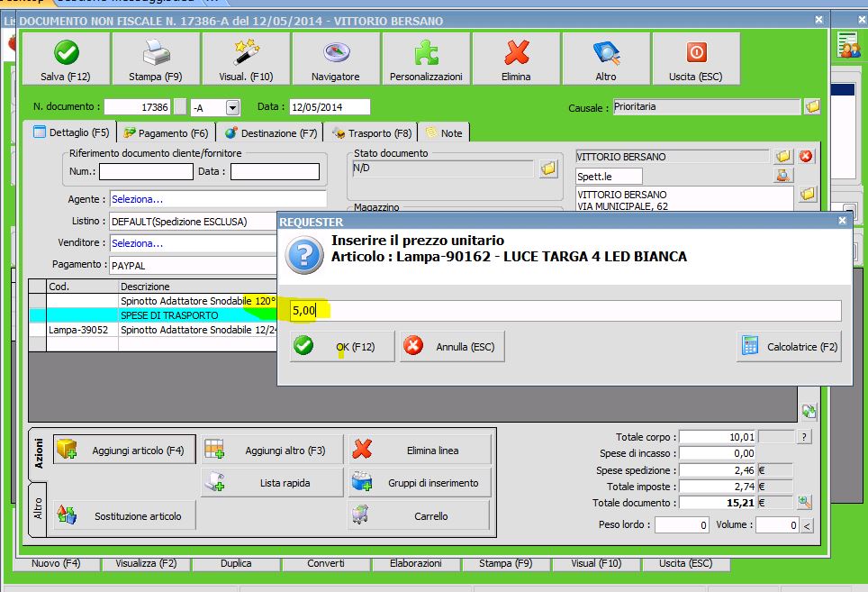Click the magnifier icon beside Totale documento
The height and width of the screenshot is (592, 868).
point(804,502)
